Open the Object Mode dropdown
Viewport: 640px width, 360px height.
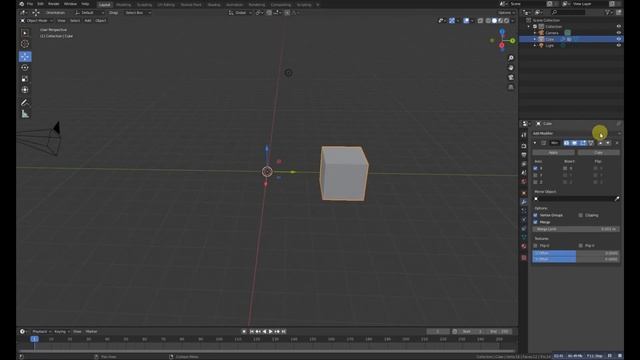(x=36, y=20)
